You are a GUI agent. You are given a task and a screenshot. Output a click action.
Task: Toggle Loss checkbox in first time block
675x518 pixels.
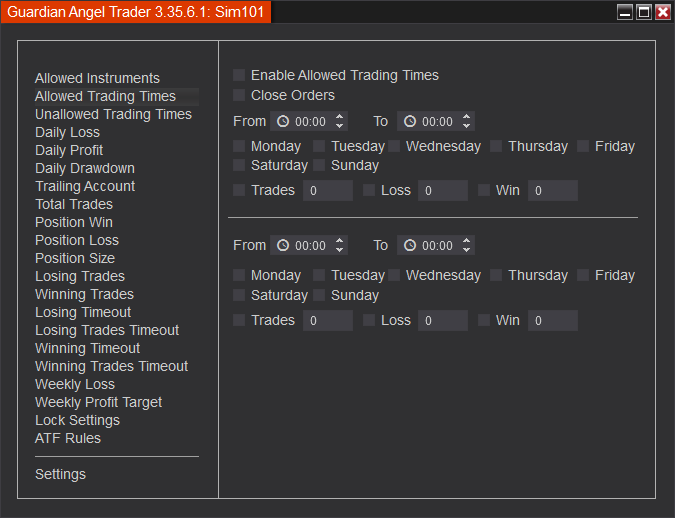coord(369,190)
